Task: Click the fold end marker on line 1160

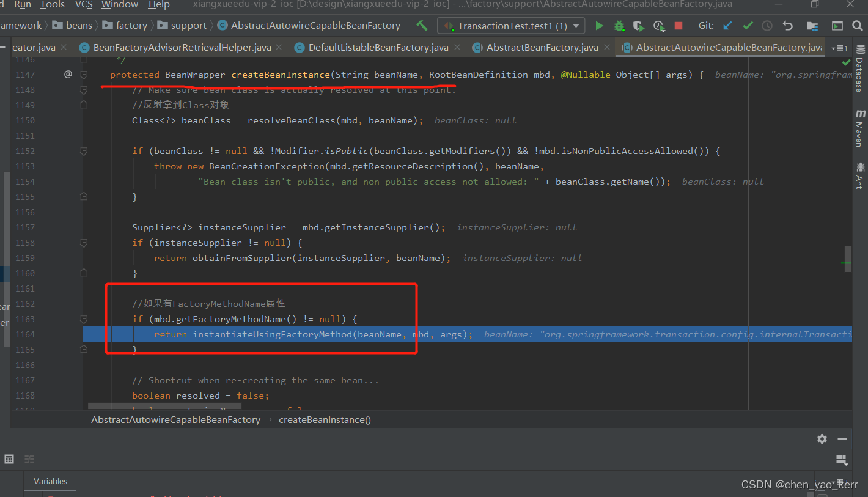Action: [x=84, y=273]
